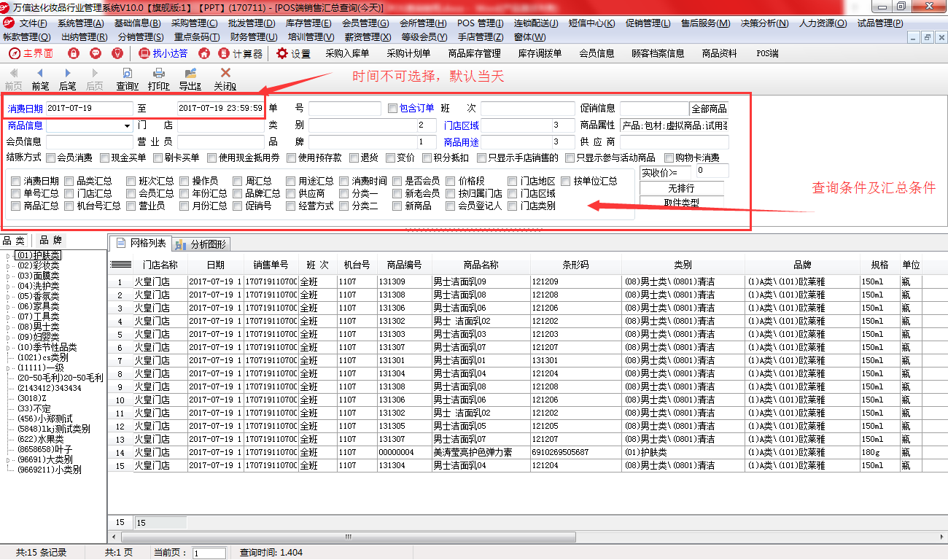
Task: Click the 门店区域 link label
Action: (462, 125)
